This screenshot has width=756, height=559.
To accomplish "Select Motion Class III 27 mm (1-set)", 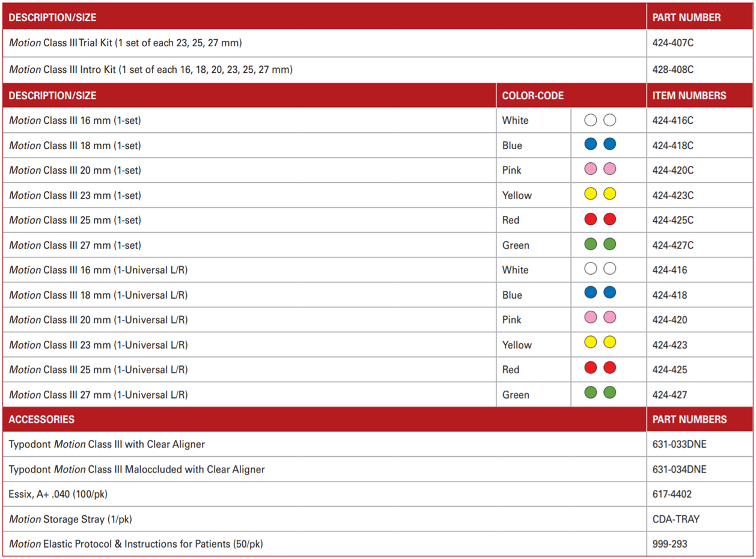I will [75, 245].
